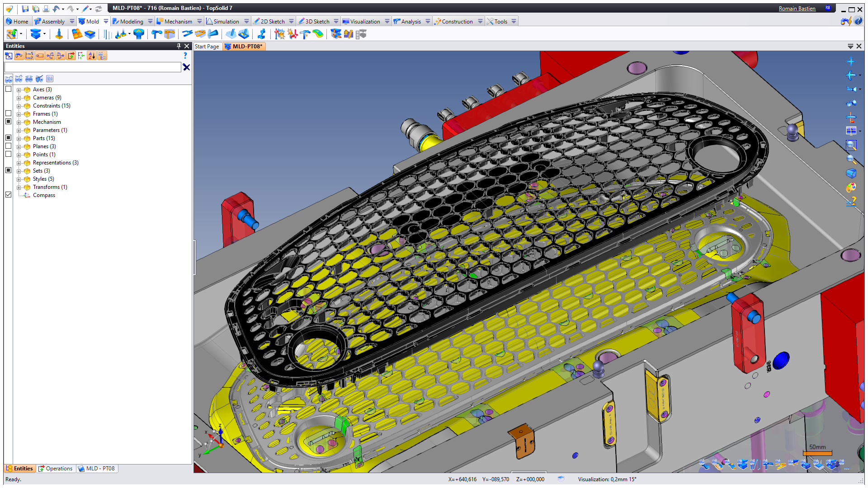Viewport: 868px width, 488px height.
Task: Toggle the Compass visibility checkbox
Action: coord(8,195)
